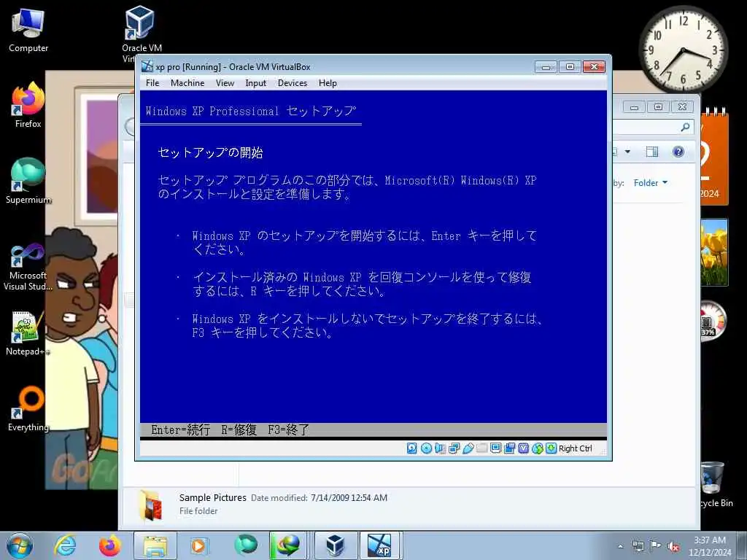Open Internet Download Manager from the taskbar
747x560 pixels.
[287, 545]
